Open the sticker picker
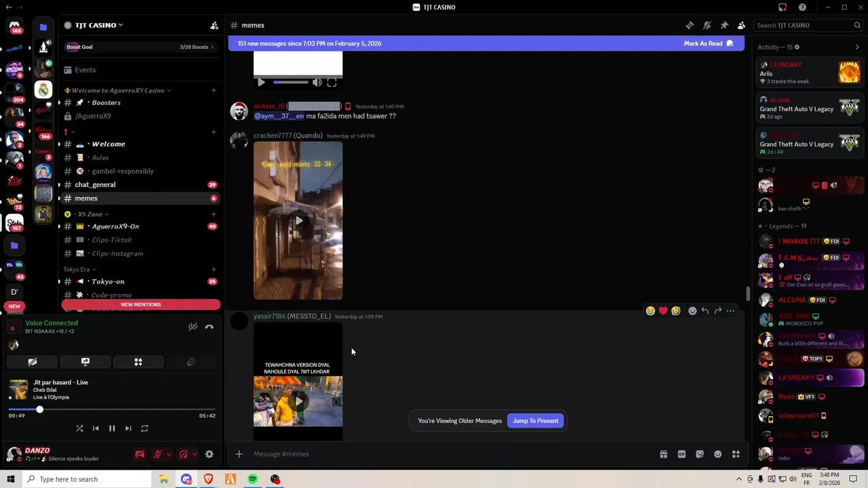 [700, 454]
